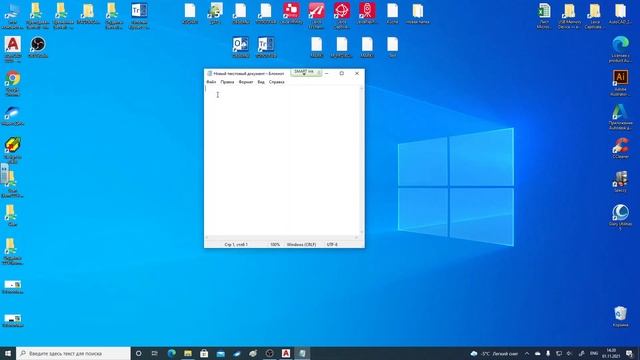
Task: Switch to AutoCAD in the taskbar
Action: (286, 353)
